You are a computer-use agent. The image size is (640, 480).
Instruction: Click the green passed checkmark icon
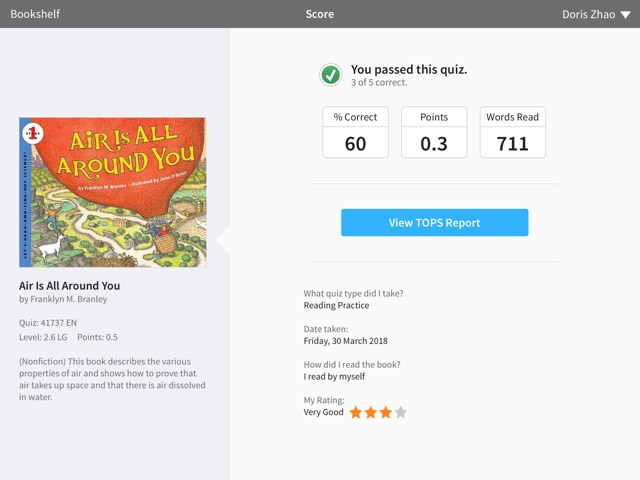click(330, 75)
